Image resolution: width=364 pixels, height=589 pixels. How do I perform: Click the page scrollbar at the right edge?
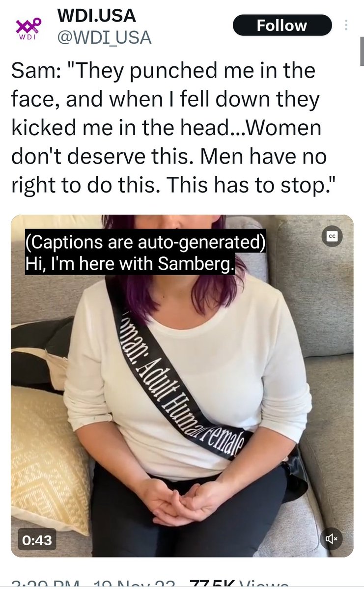(x=362, y=51)
